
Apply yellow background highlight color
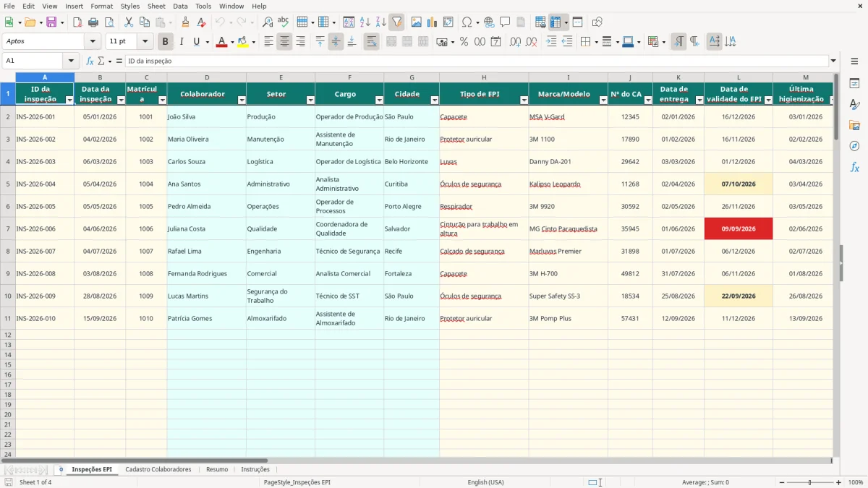tap(242, 42)
